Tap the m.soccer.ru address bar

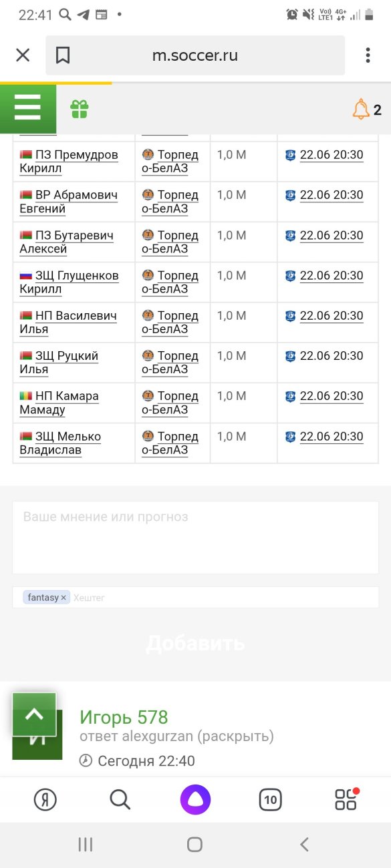click(x=195, y=55)
